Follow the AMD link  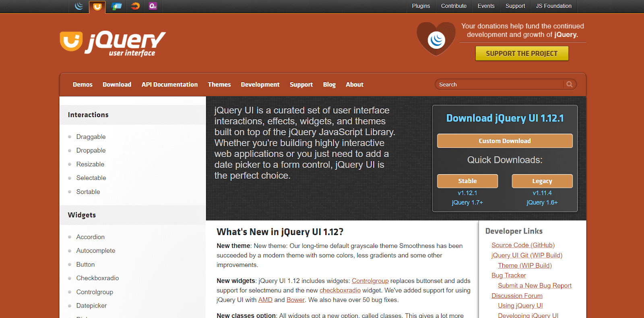(x=265, y=300)
